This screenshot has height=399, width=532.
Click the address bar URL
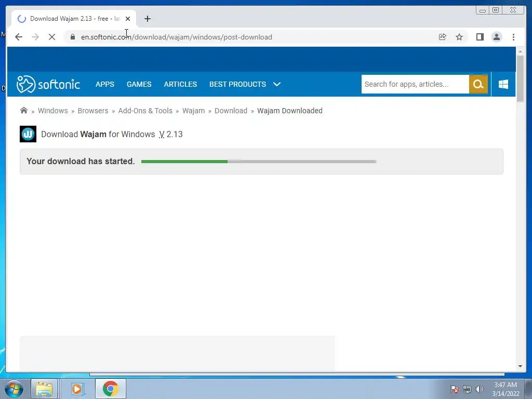coord(177,37)
